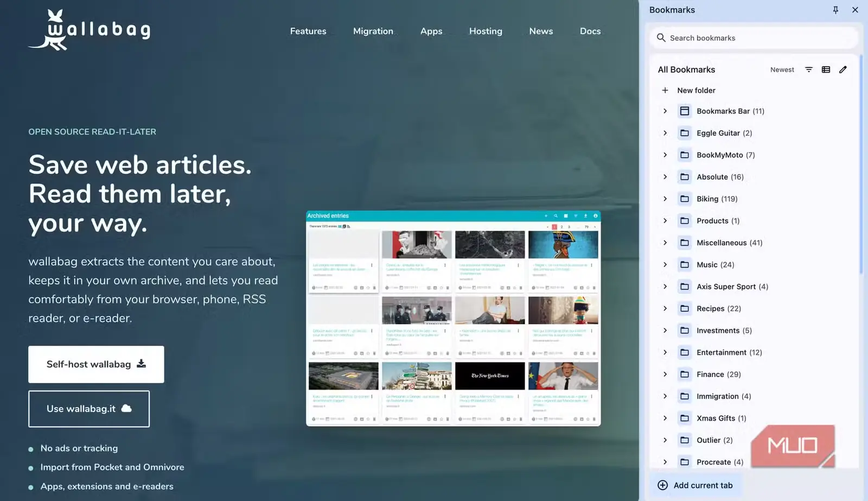Click the edit bookmarks pencil icon
Viewport: 868px width, 501px height.
(843, 69)
